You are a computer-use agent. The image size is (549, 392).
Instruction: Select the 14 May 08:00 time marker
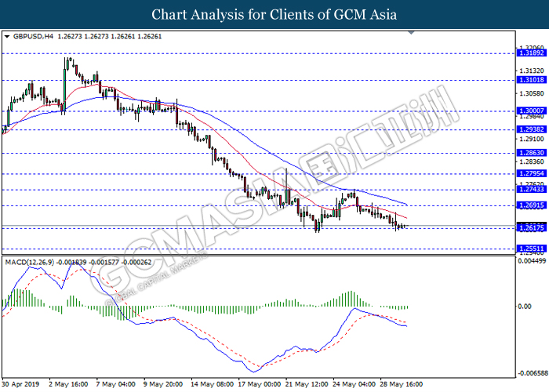coord(211,384)
